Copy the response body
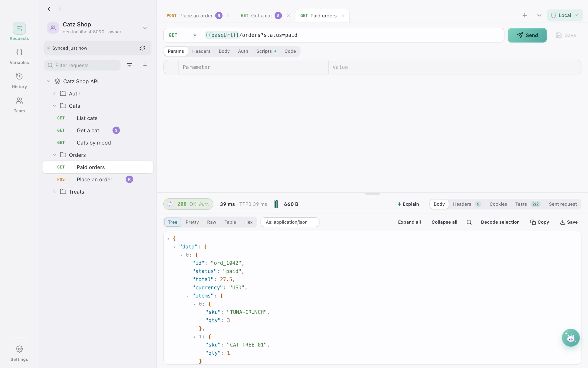Image resolution: width=588 pixels, height=368 pixels. [540, 222]
